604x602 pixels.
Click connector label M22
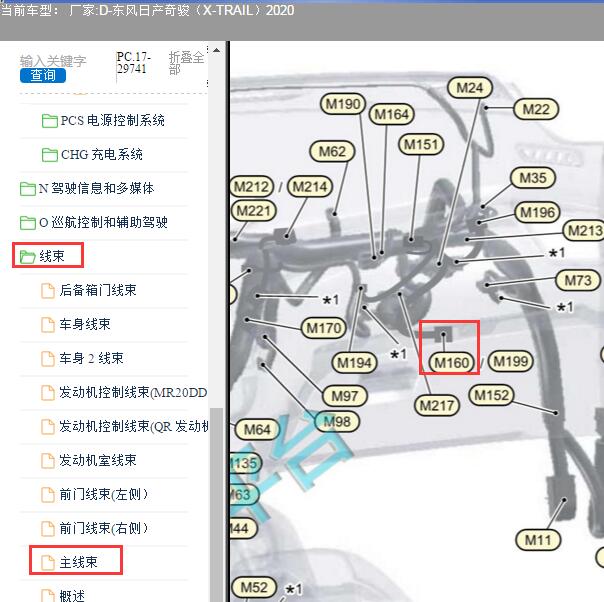pyautogui.click(x=536, y=109)
